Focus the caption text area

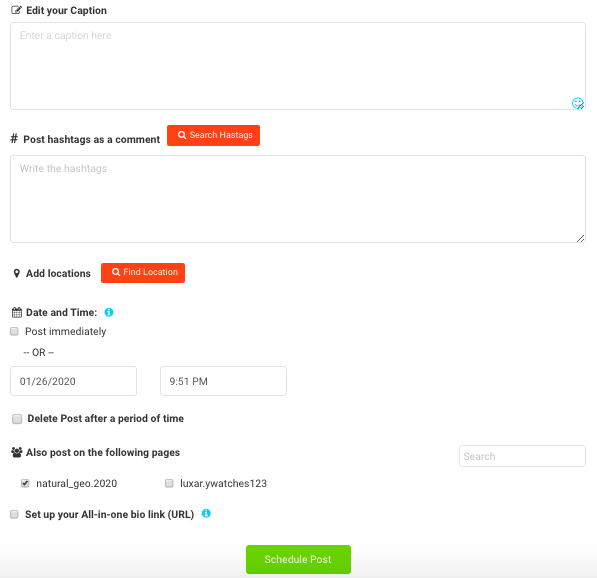(x=298, y=66)
